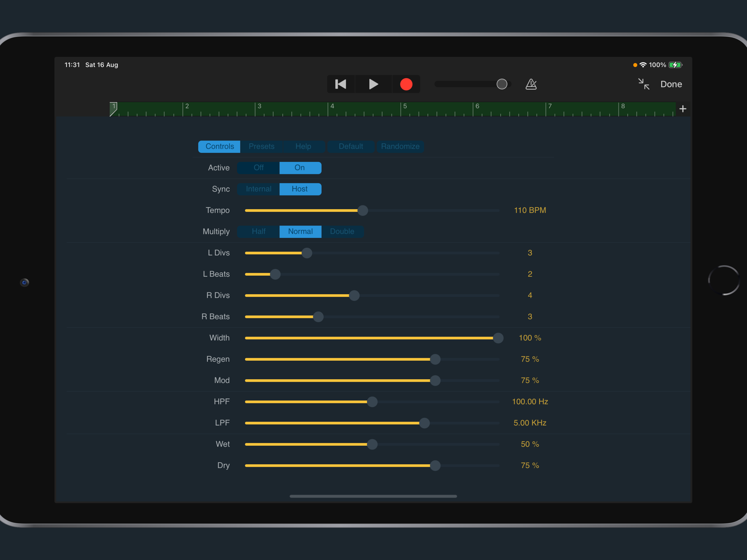Click the 100 % Width value
The width and height of the screenshot is (747, 560).
click(530, 338)
